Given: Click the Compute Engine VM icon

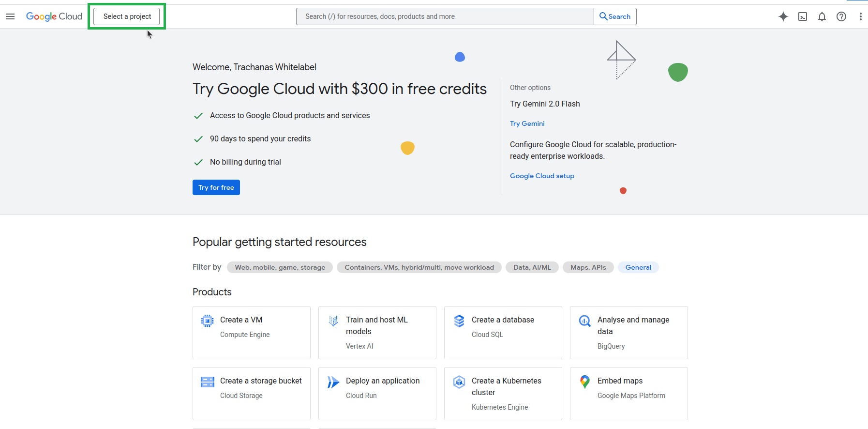Looking at the screenshot, I should [207, 321].
